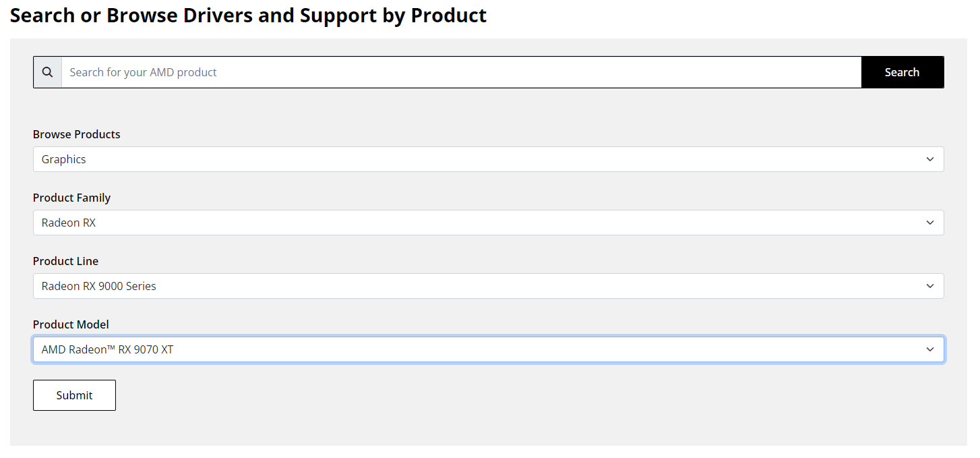Open the Product Family dropdown
The width and height of the screenshot is (980, 458).
(x=488, y=223)
